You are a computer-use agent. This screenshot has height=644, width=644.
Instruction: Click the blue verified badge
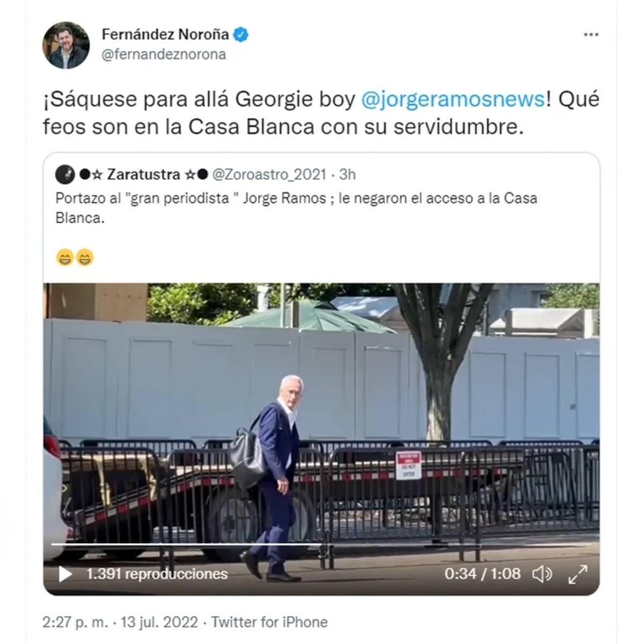click(x=241, y=35)
